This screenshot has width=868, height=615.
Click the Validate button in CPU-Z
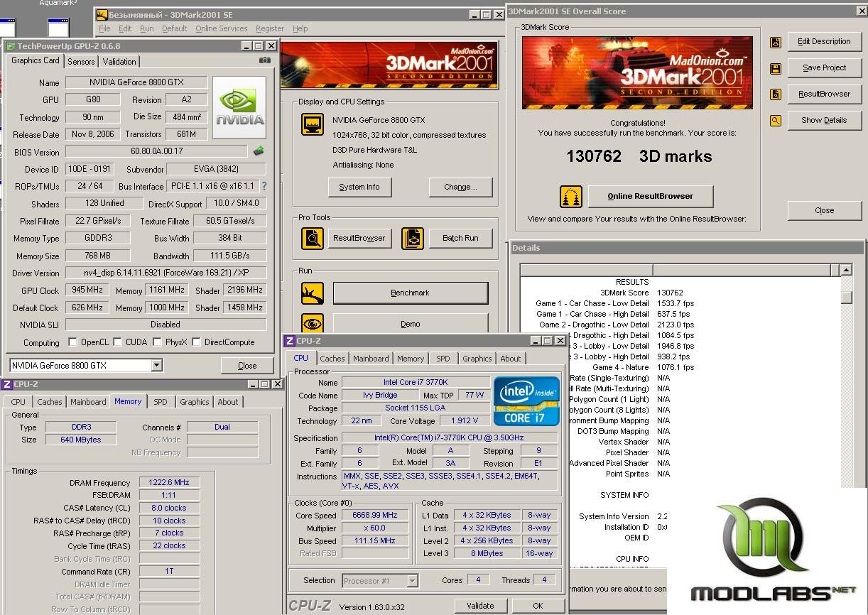[480, 606]
